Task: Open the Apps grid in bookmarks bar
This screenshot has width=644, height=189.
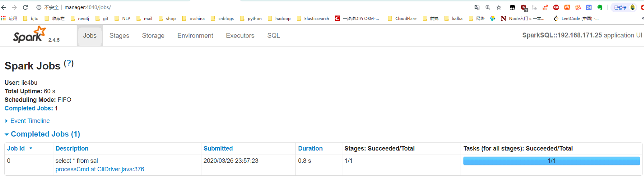Action: [x=4, y=18]
